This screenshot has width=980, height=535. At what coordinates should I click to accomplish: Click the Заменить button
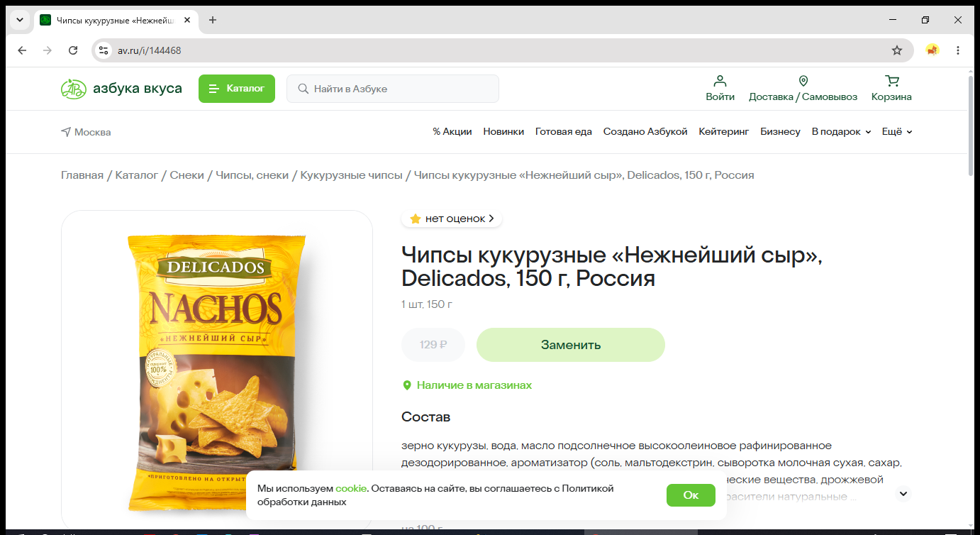571,345
